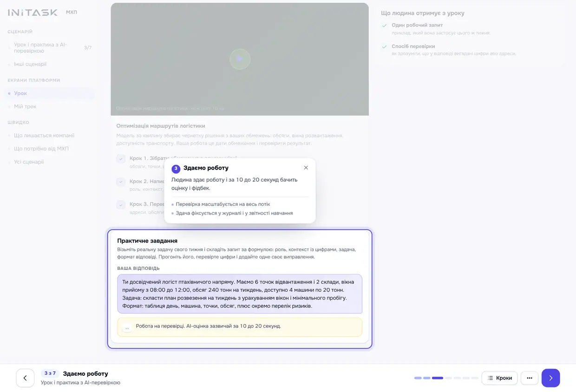576x392 pixels.
Task: Go back with the left arrow button
Action: click(x=25, y=378)
